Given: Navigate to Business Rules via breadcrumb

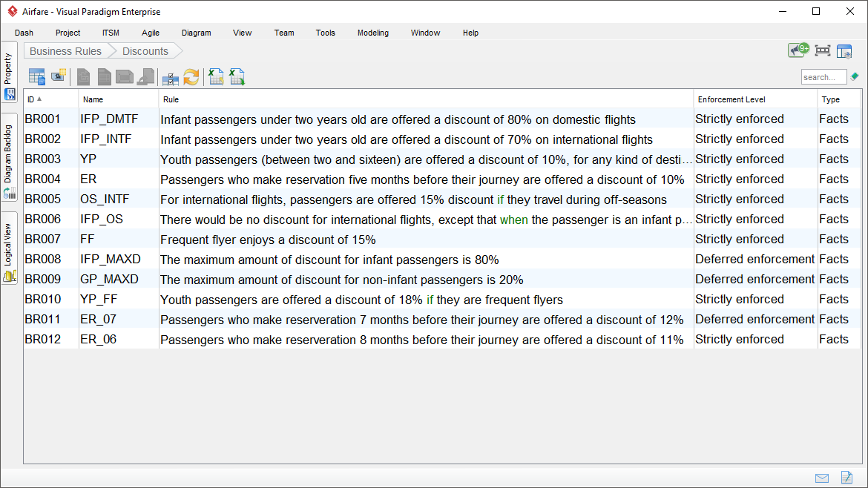Looking at the screenshot, I should [x=65, y=50].
